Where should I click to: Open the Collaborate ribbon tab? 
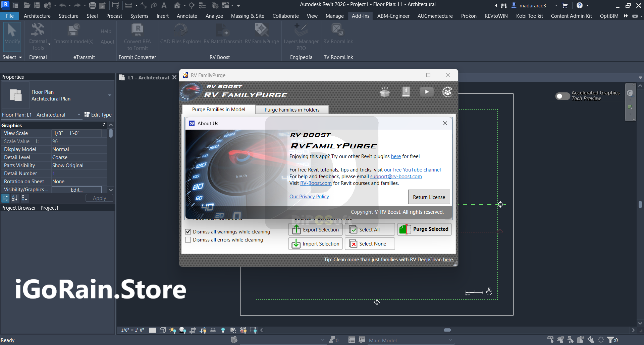[x=285, y=16]
